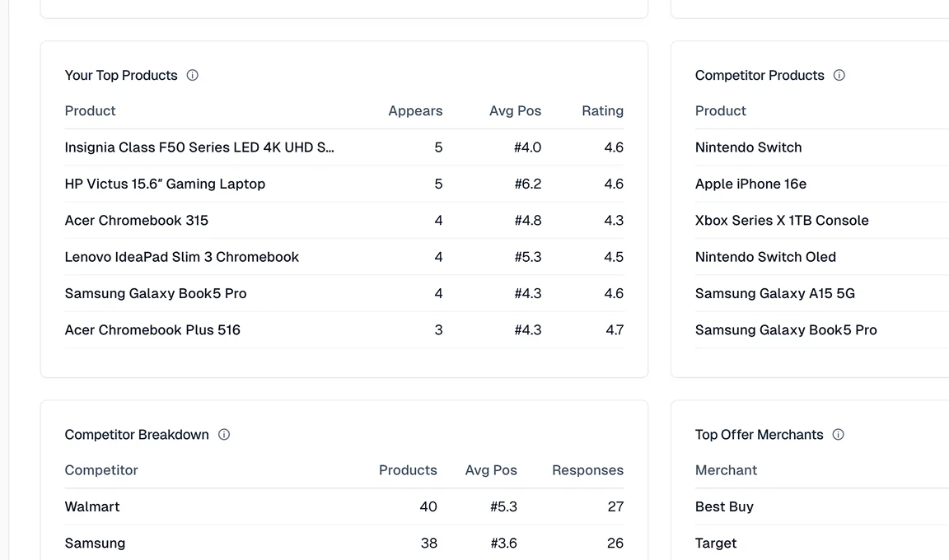The width and height of the screenshot is (949, 560).
Task: Select Xbox Series X 1TB Console
Action: point(781,220)
